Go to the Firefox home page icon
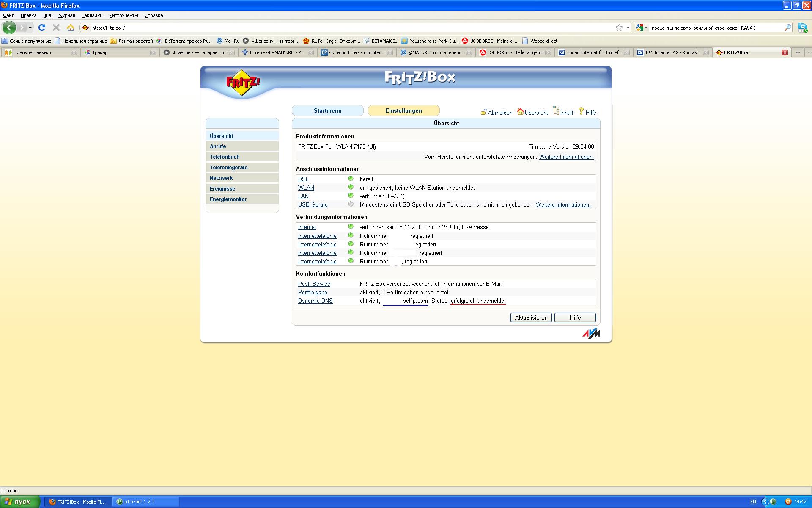The height and width of the screenshot is (508, 812). coord(71,28)
